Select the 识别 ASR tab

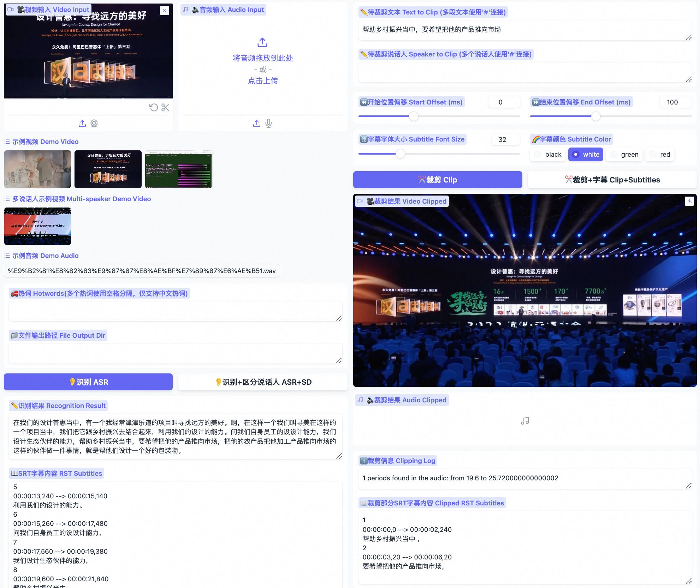(88, 382)
